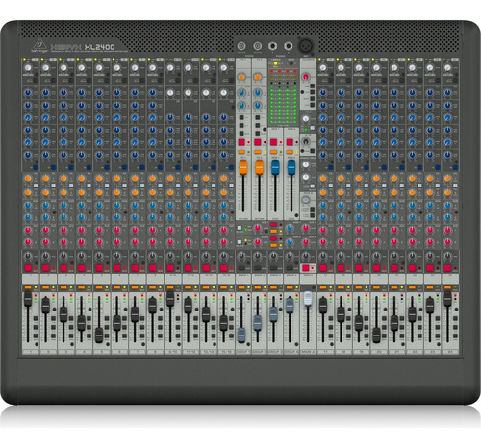Grab the orange FX 2 fader
The image size is (481, 448).
click(259, 167)
